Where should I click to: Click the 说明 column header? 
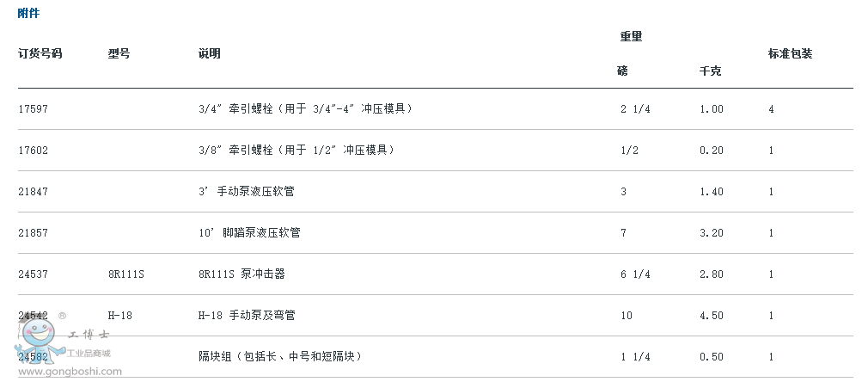[x=209, y=53]
